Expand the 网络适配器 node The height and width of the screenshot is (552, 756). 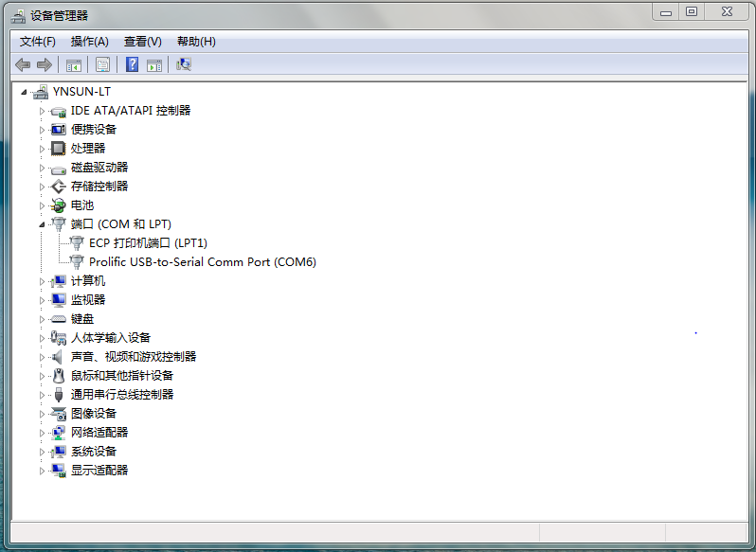42,433
